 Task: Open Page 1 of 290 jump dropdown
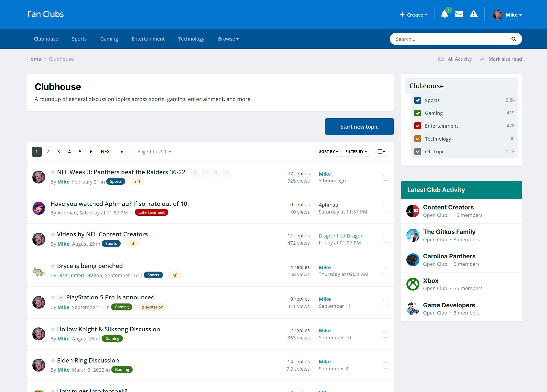coord(154,152)
